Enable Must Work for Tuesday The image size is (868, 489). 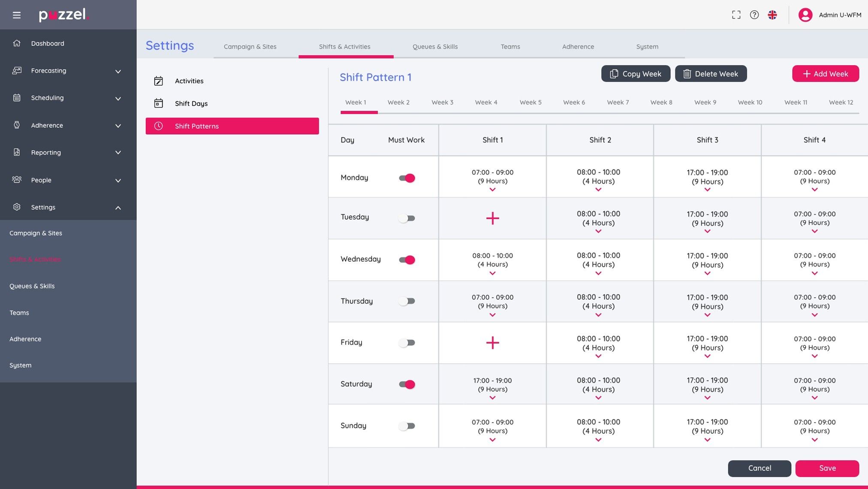pos(407,218)
